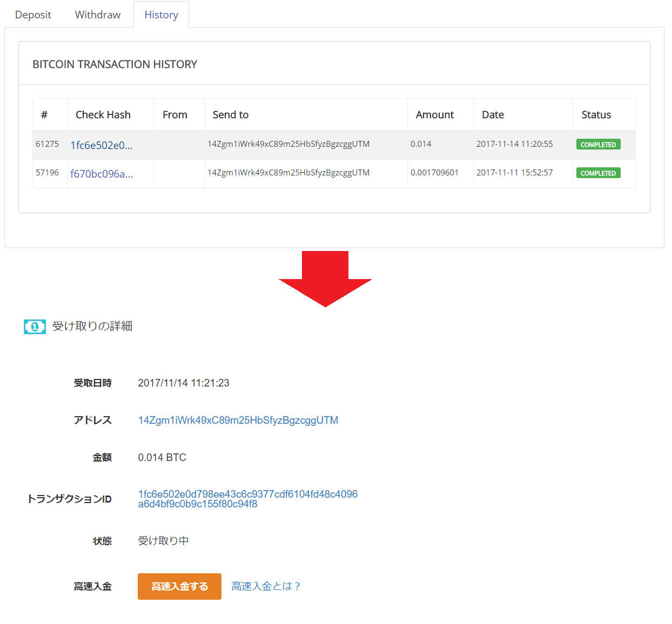This screenshot has height=624, width=672.
Task: Click the banknote icon beside 受け取りの詳細
Action: tap(35, 327)
